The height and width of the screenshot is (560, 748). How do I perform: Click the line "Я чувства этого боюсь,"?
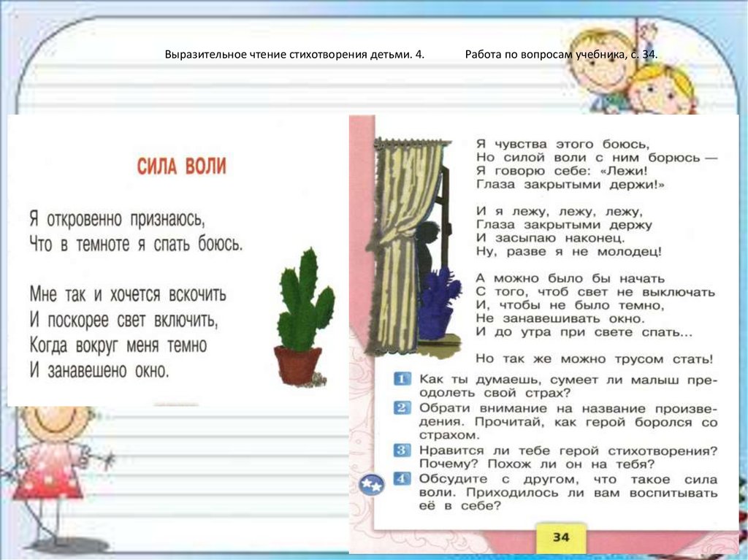tap(563, 144)
